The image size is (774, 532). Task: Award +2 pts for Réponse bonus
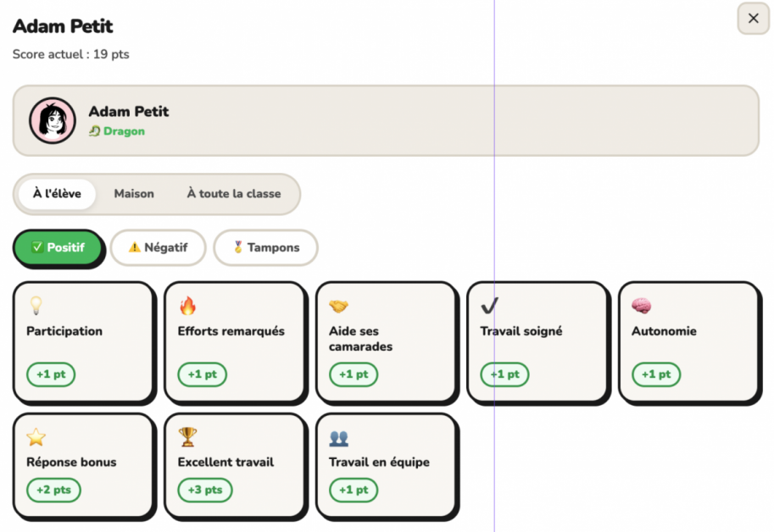(53, 490)
